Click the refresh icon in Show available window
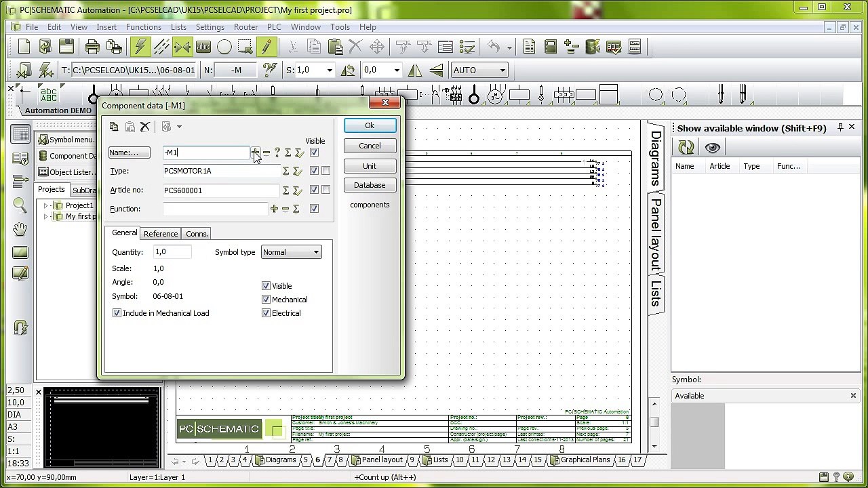 click(x=686, y=147)
